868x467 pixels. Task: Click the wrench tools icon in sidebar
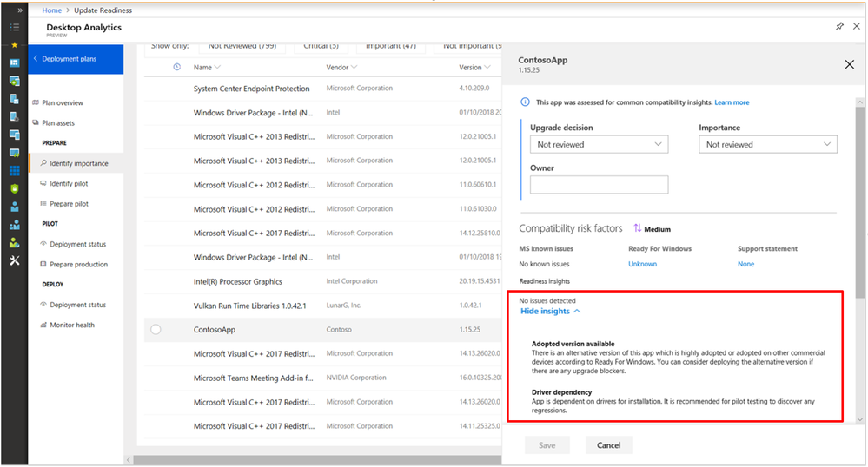pos(14,261)
